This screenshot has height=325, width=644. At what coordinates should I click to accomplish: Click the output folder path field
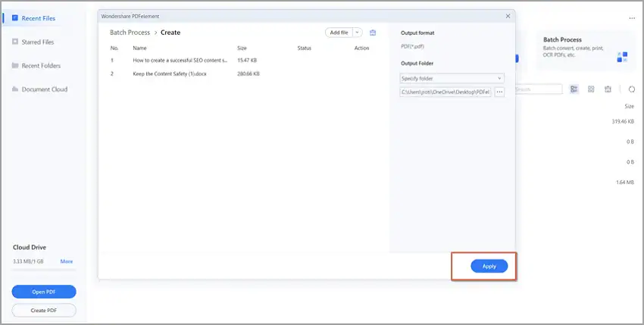[446, 92]
